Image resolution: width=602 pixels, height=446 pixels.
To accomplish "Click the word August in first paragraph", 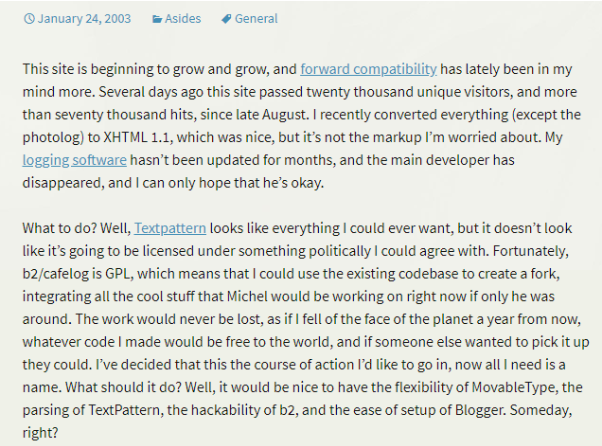I will click(284, 115).
